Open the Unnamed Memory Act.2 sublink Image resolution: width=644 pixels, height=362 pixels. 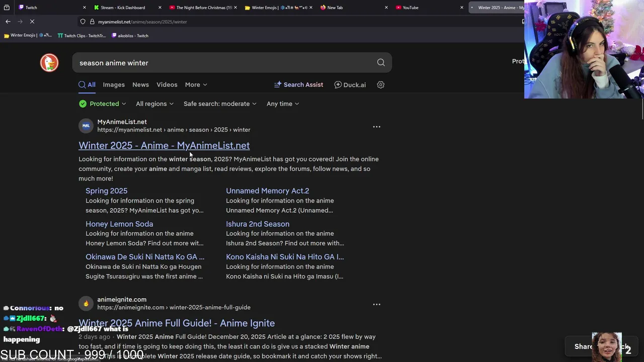point(267,191)
